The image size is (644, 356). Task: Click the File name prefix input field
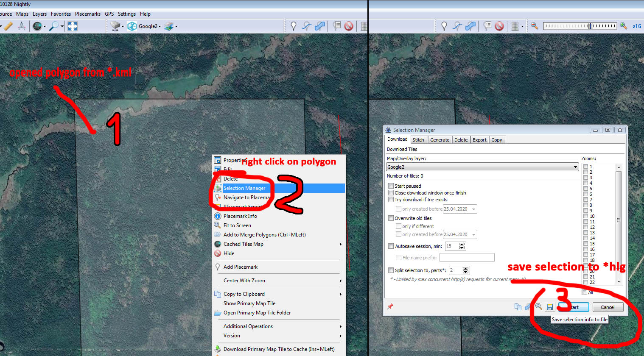coord(467,258)
